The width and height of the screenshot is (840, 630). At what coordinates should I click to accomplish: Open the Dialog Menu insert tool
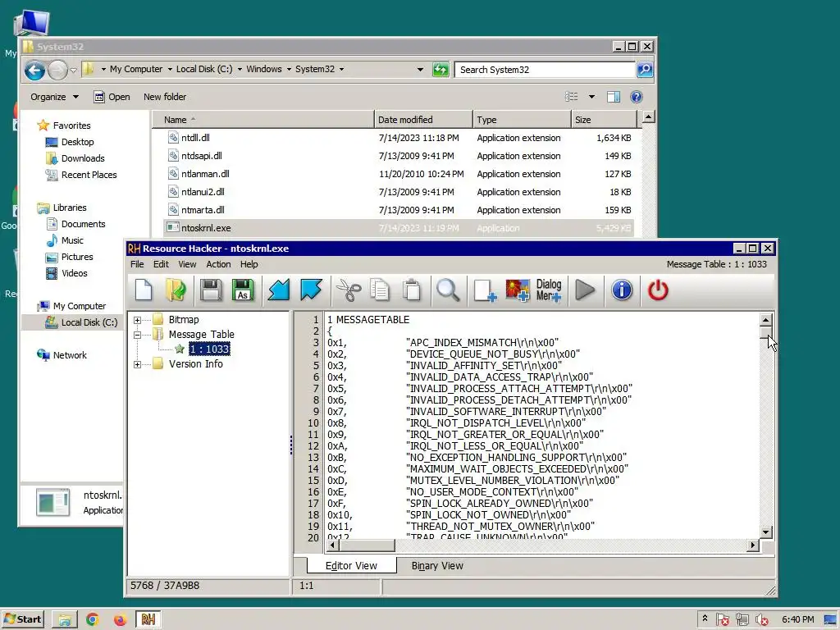click(x=549, y=290)
